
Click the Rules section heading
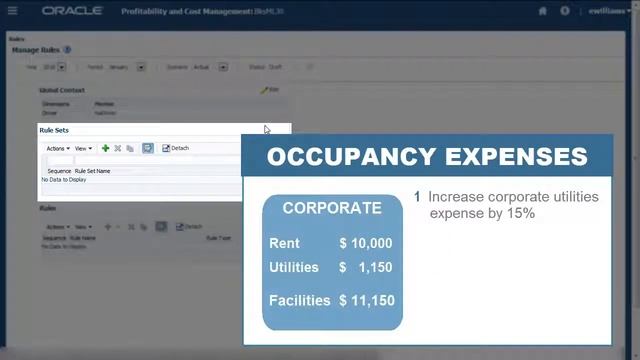[x=47, y=208]
